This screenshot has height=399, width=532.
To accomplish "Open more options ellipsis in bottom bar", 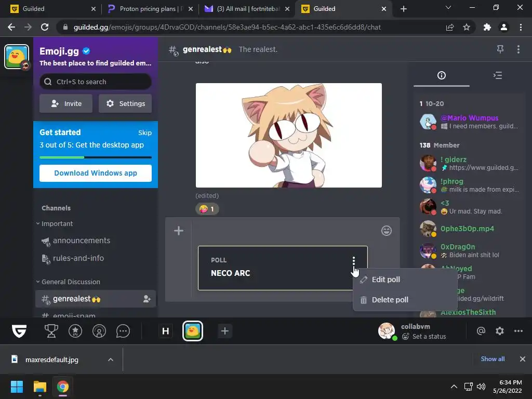I will pyautogui.click(x=518, y=331).
